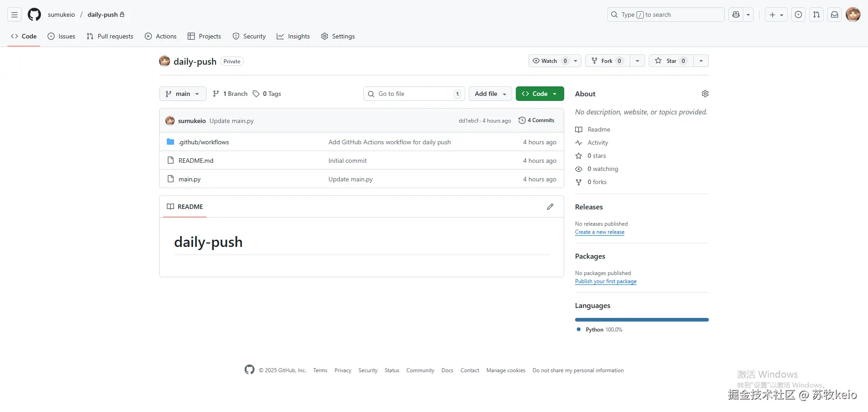View the 4 Commits history
Viewport: 868px width, 412px height.
tap(537, 120)
